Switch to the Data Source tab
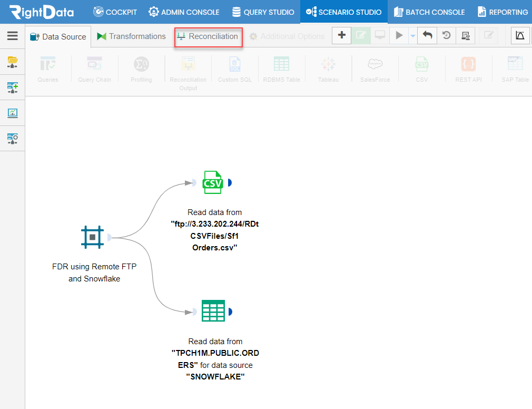 (58, 37)
